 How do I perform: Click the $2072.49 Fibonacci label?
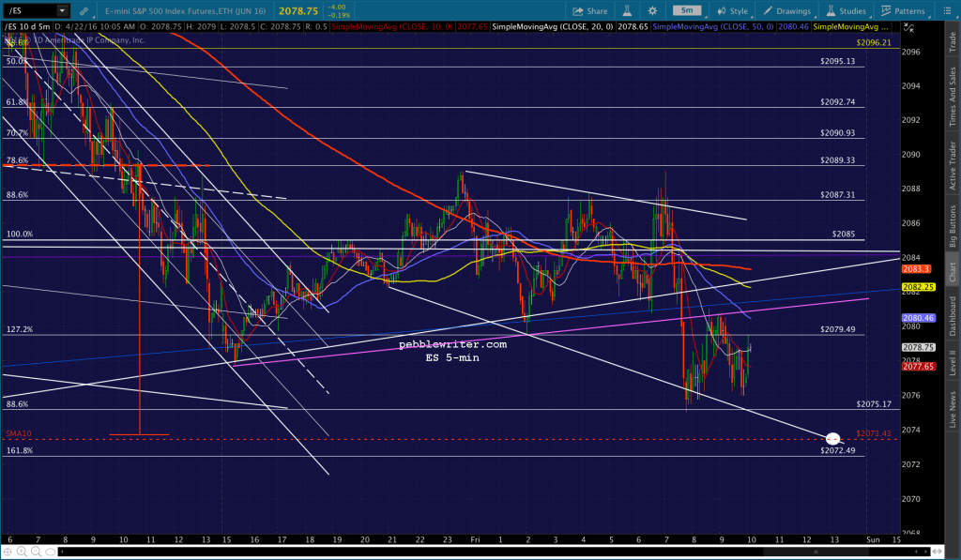[x=837, y=450]
